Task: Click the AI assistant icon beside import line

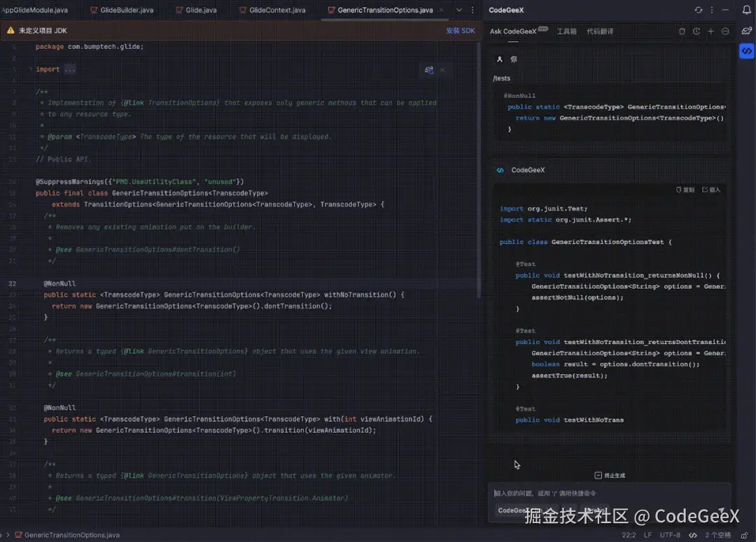Action: click(428, 70)
